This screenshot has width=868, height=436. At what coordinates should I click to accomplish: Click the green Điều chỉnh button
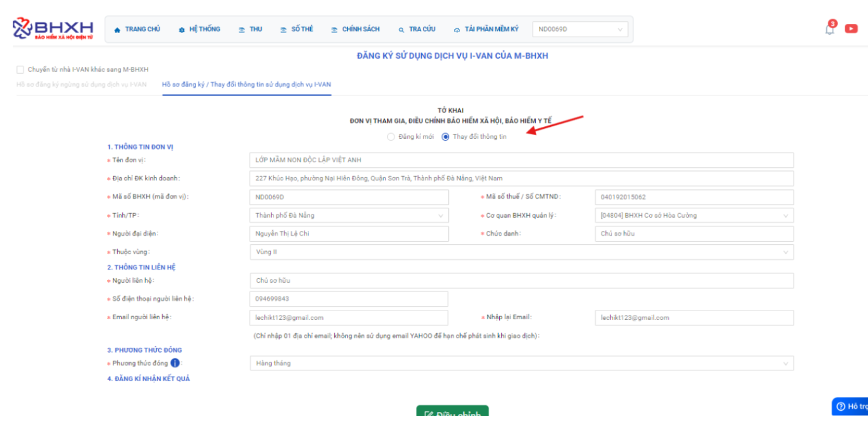[x=452, y=413]
